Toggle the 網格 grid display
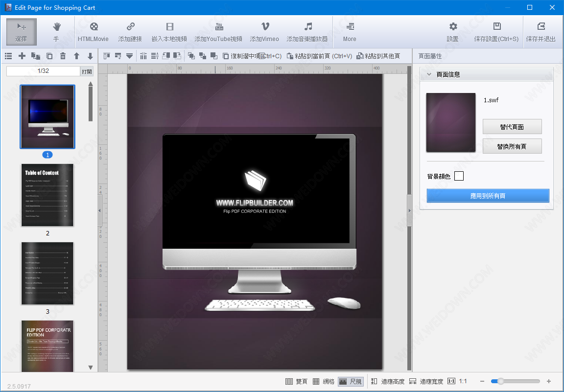This screenshot has width=564, height=392. (x=323, y=382)
